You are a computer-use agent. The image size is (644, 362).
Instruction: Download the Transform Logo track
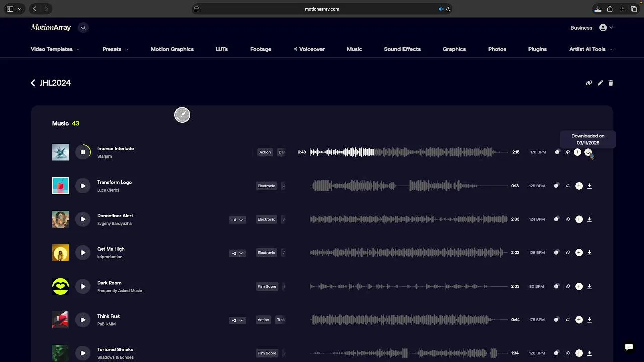click(x=589, y=186)
